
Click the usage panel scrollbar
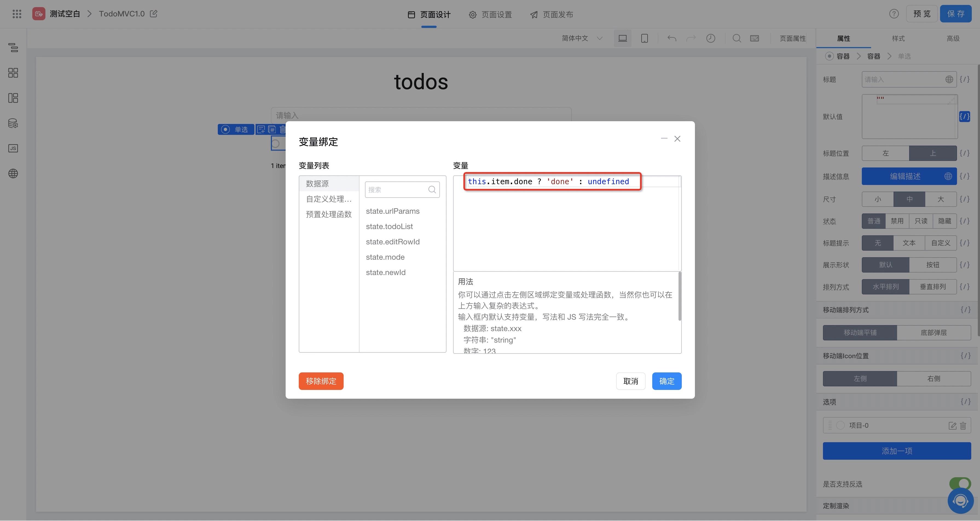[679, 296]
